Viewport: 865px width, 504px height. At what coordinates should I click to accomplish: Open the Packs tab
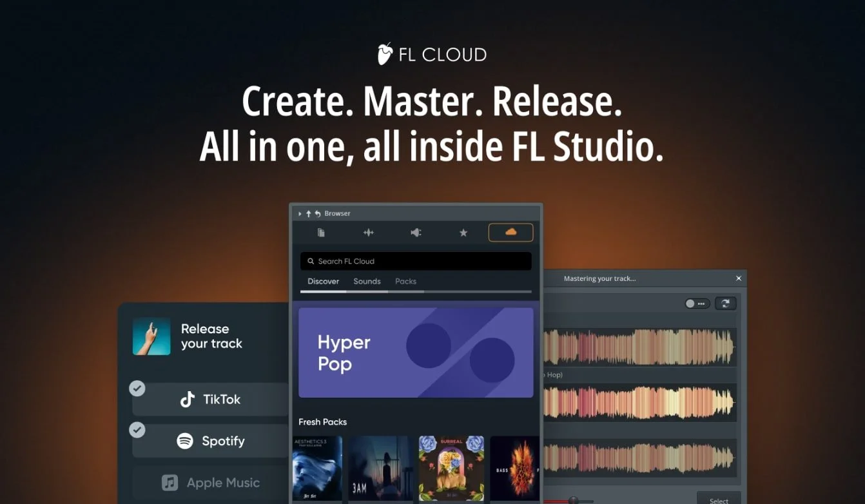405,281
